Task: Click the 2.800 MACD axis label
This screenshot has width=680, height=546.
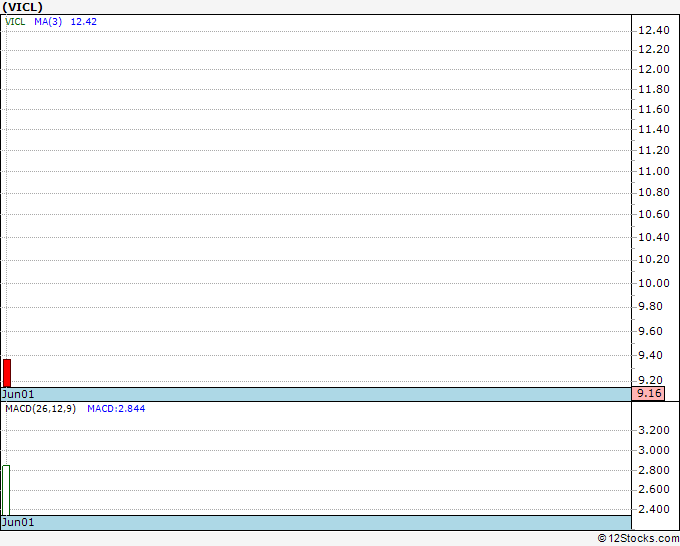Action: click(654, 470)
